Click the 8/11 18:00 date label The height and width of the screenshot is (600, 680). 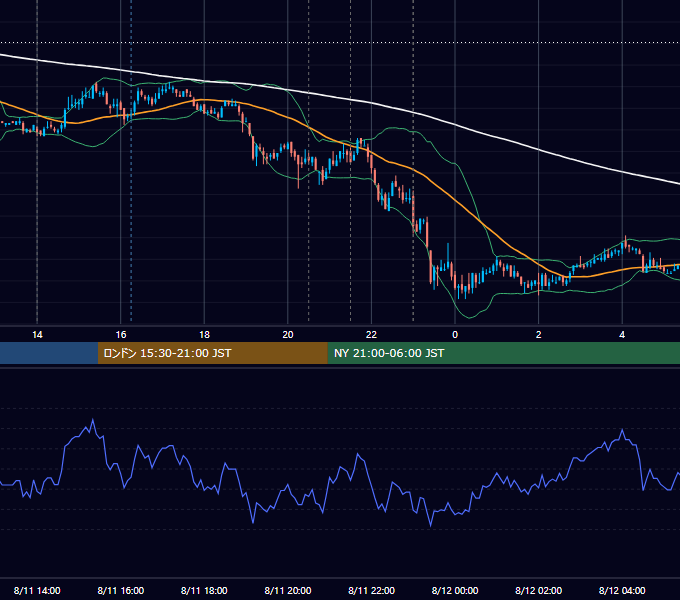coord(204,590)
